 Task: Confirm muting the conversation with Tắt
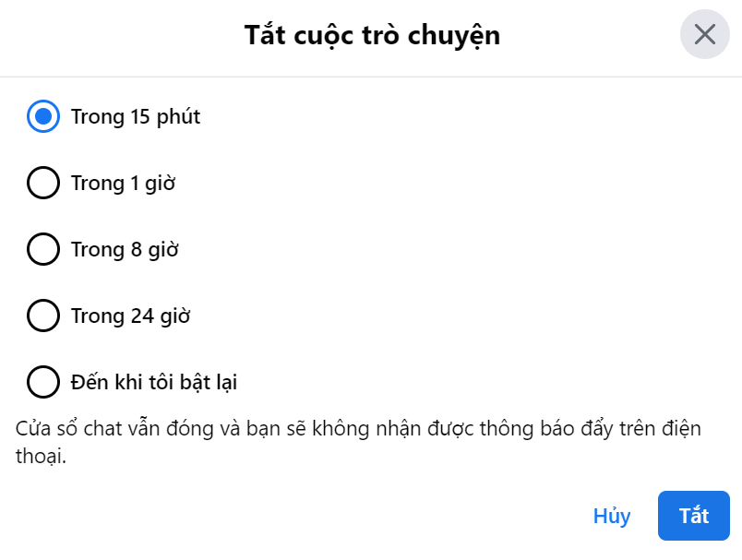click(x=693, y=516)
